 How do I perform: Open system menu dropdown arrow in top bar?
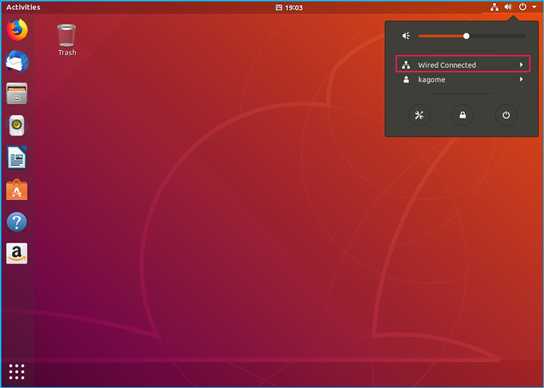pyautogui.click(x=534, y=6)
